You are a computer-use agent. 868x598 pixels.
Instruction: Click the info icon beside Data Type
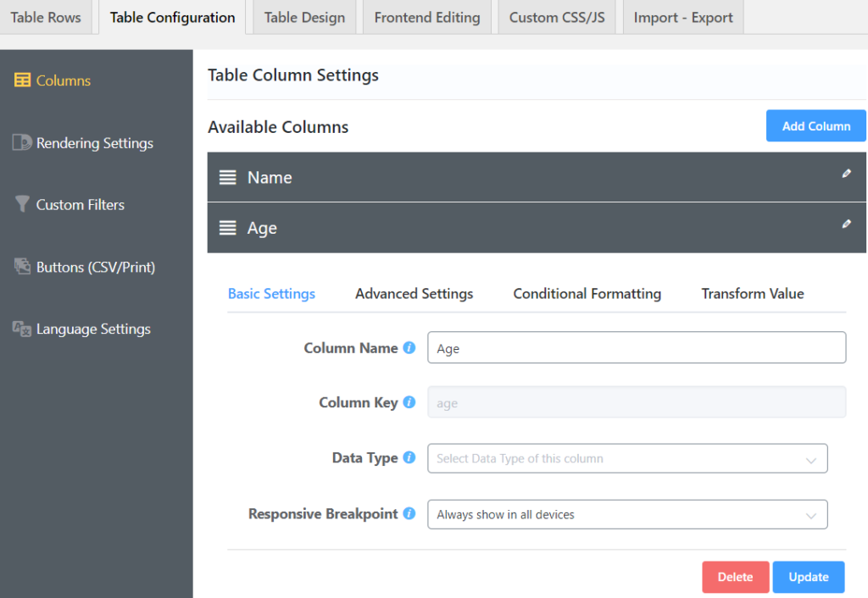[411, 457]
